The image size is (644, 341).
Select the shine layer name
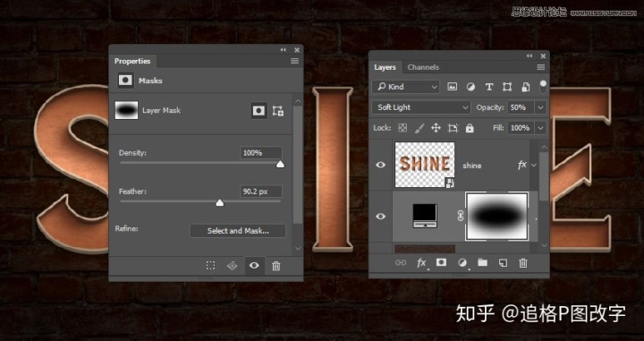472,166
